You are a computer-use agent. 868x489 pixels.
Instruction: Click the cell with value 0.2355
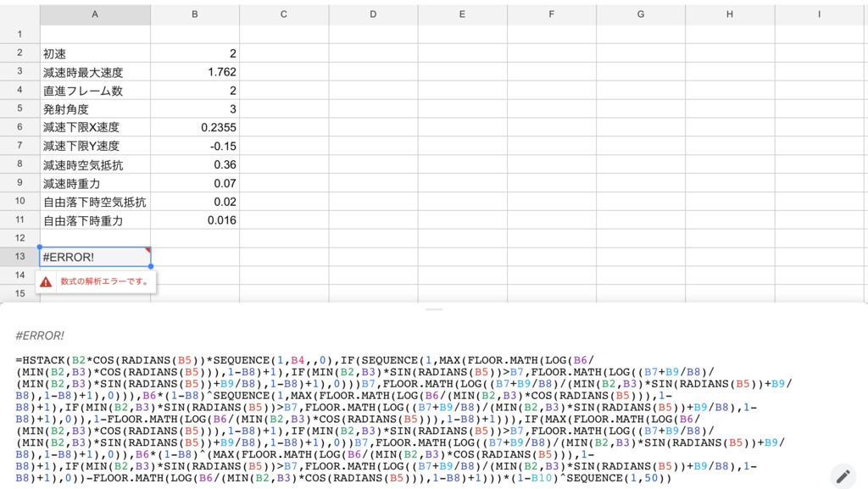195,127
